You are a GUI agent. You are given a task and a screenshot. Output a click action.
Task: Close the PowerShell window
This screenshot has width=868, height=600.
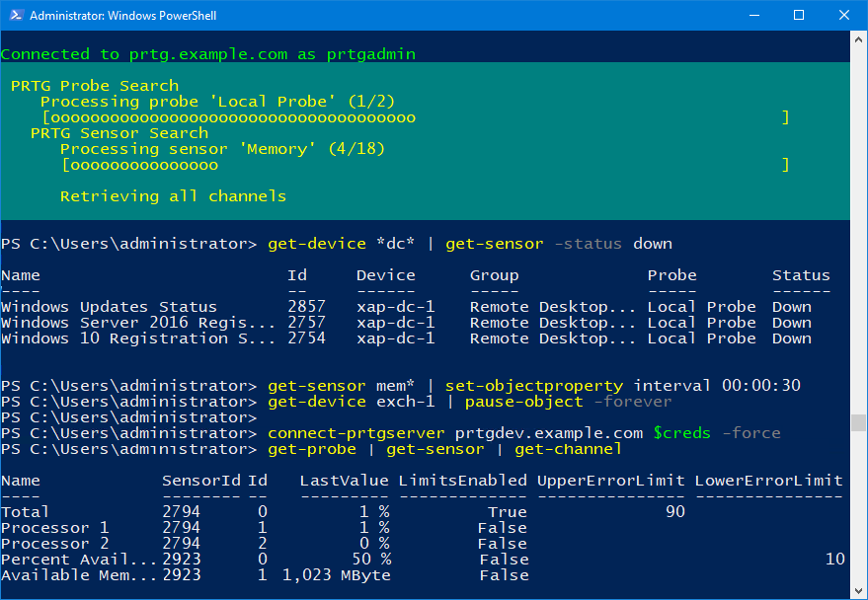[x=843, y=15]
